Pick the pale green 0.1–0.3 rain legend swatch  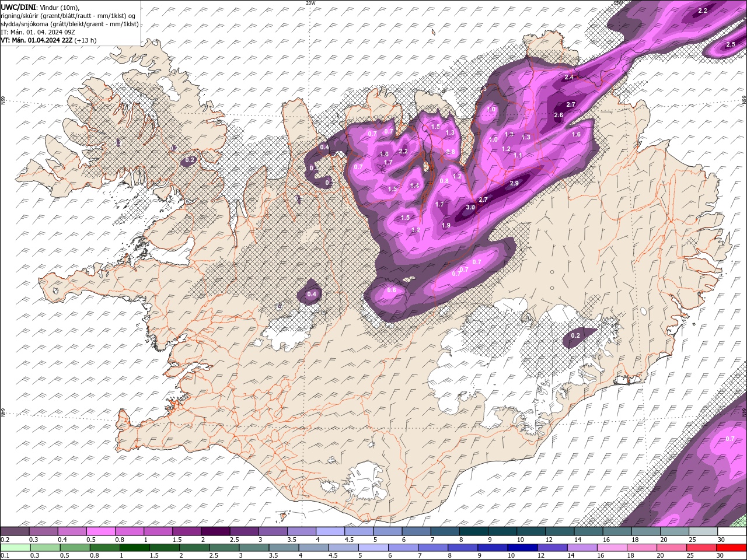[x=15, y=548]
